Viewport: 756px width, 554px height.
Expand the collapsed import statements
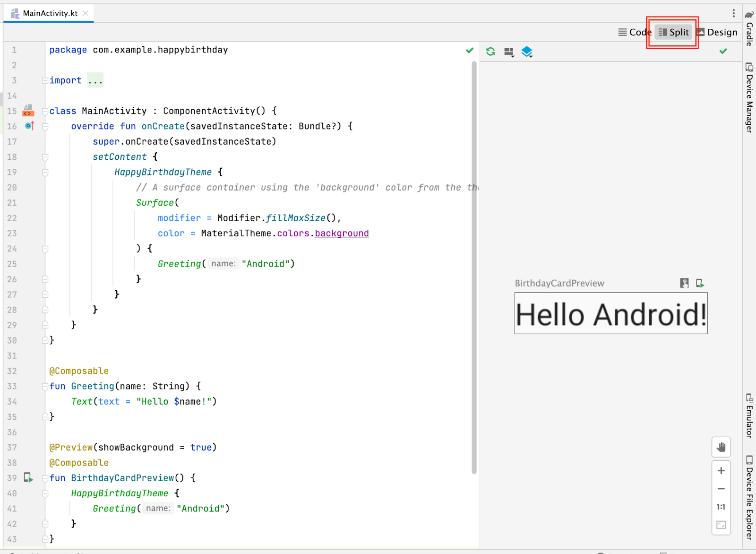[45, 80]
